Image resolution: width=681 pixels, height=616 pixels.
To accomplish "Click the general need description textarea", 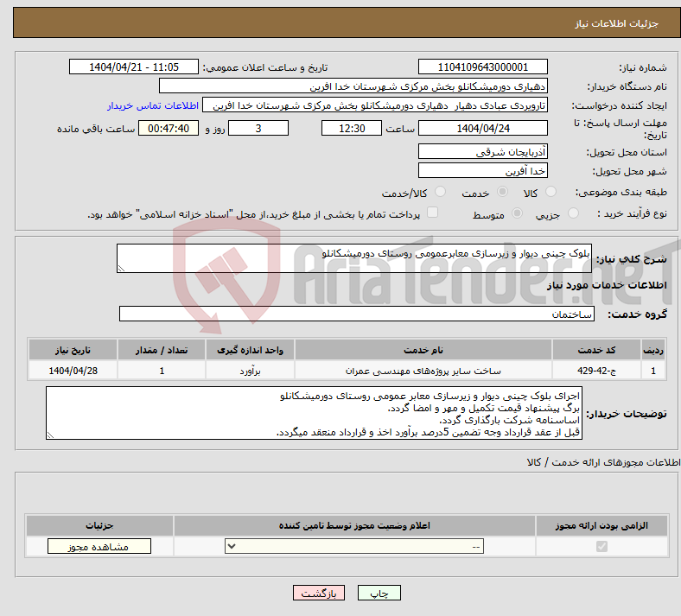I will pyautogui.click(x=354, y=258).
